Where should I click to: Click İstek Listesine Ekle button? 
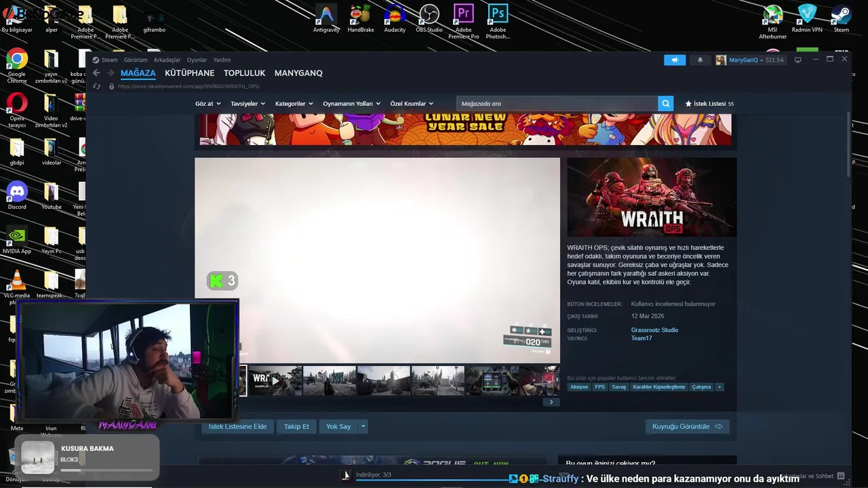click(237, 426)
